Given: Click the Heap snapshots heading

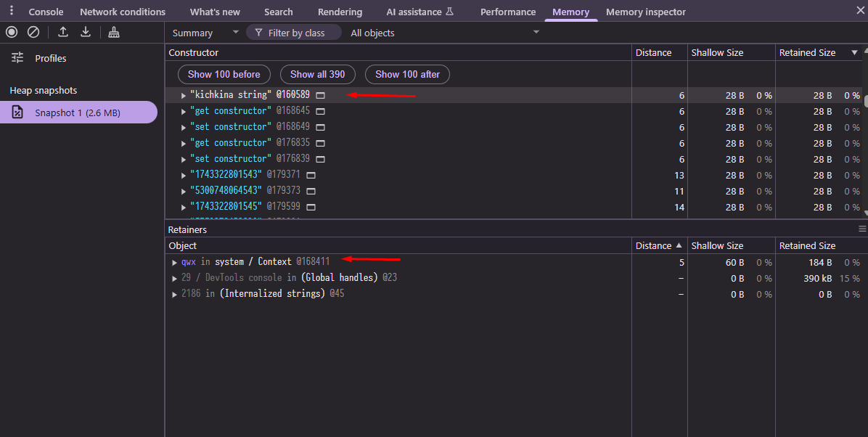Looking at the screenshot, I should (43, 90).
